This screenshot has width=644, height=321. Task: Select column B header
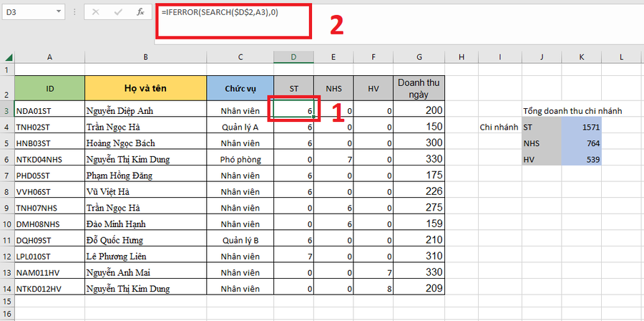[146, 57]
